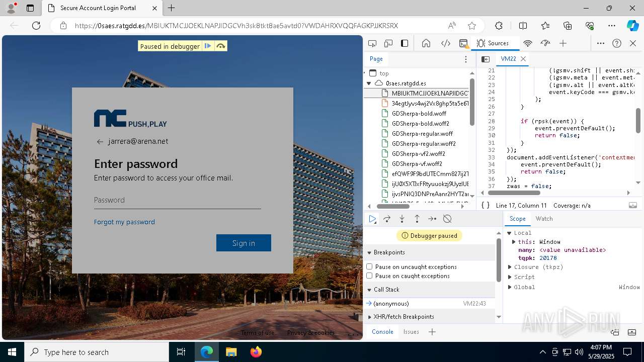Viewport: 644px width, 362px height.
Task: Pretty print code with braces icon
Action: (x=486, y=205)
